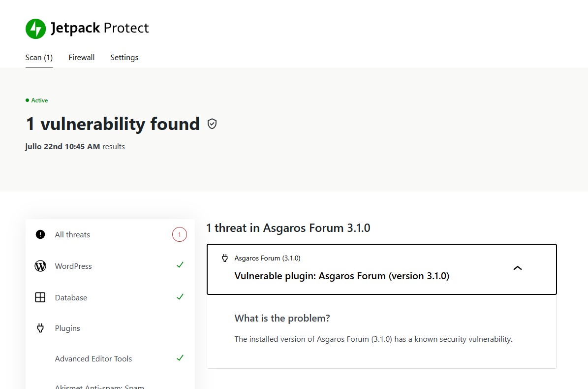Click the All threats exclamation icon
The image size is (588, 389).
(40, 234)
